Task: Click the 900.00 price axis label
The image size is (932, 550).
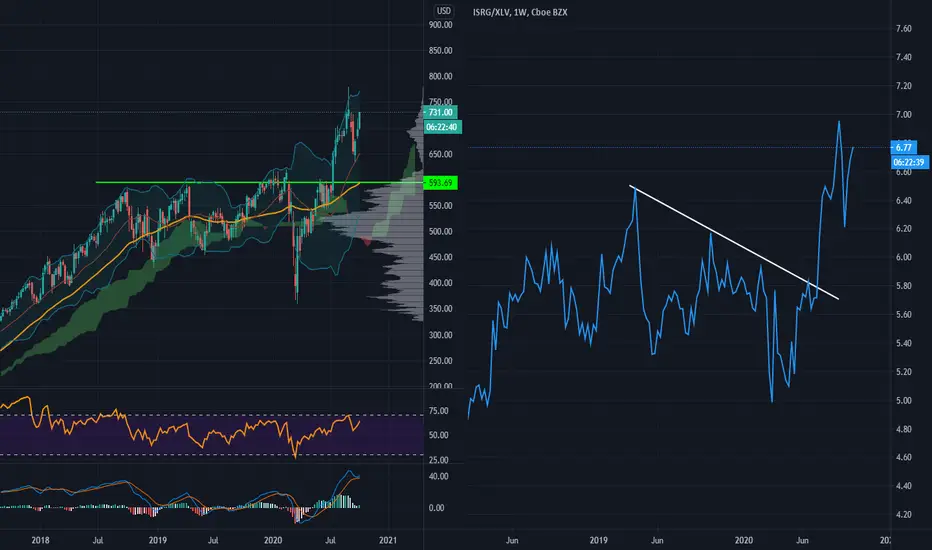Action: (x=440, y=25)
